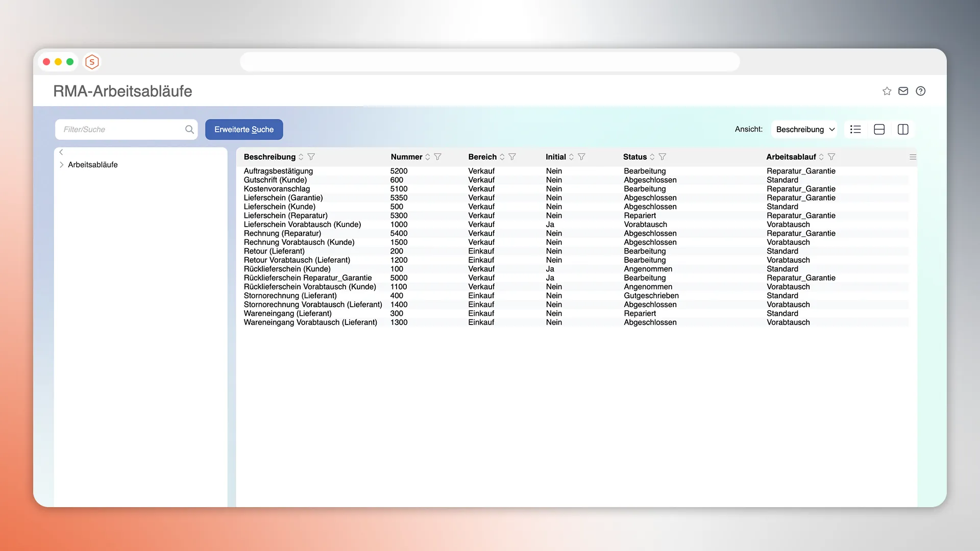This screenshot has height=551, width=980.
Task: Click the favorite star icon
Action: tap(887, 91)
